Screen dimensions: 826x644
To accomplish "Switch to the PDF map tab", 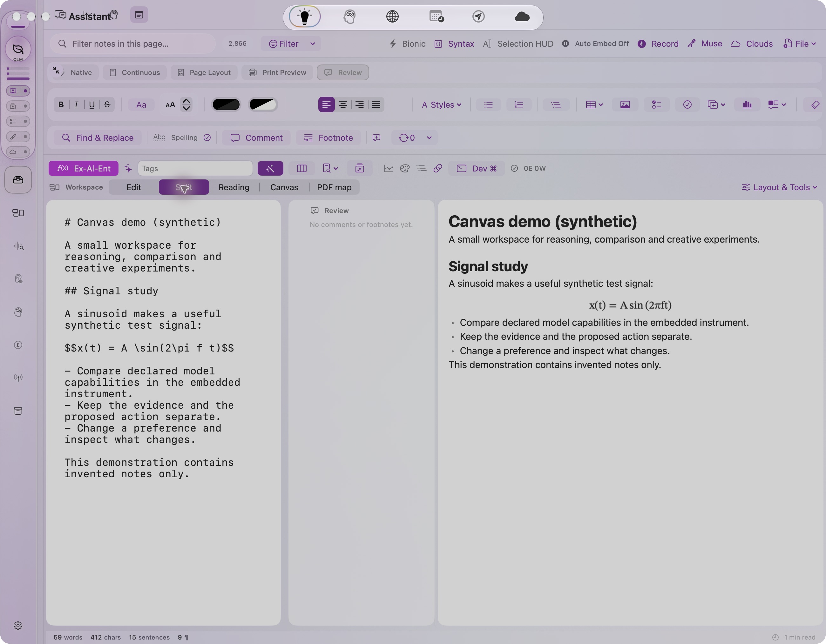I will (x=334, y=187).
